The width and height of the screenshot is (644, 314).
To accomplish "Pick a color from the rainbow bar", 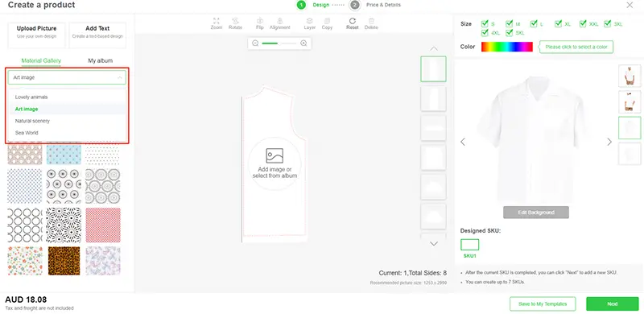I will click(507, 47).
